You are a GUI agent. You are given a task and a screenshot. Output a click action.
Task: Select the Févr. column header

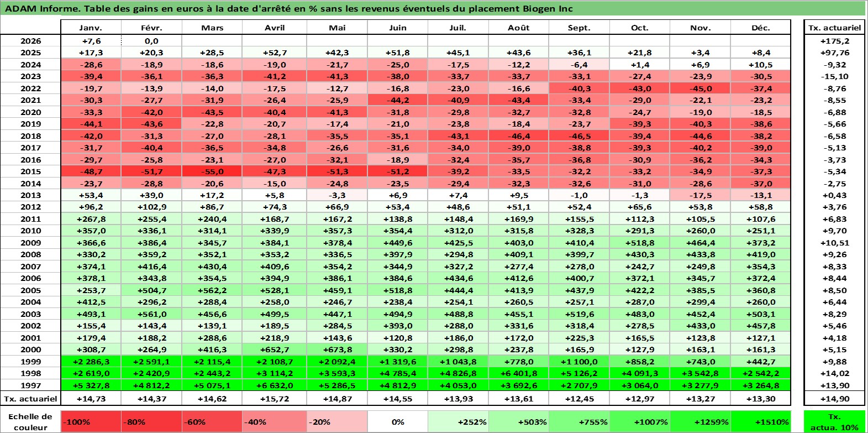[151, 28]
